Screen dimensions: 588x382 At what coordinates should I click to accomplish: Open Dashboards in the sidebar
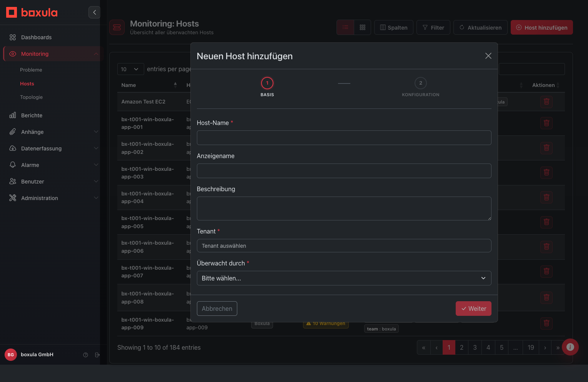[36, 37]
